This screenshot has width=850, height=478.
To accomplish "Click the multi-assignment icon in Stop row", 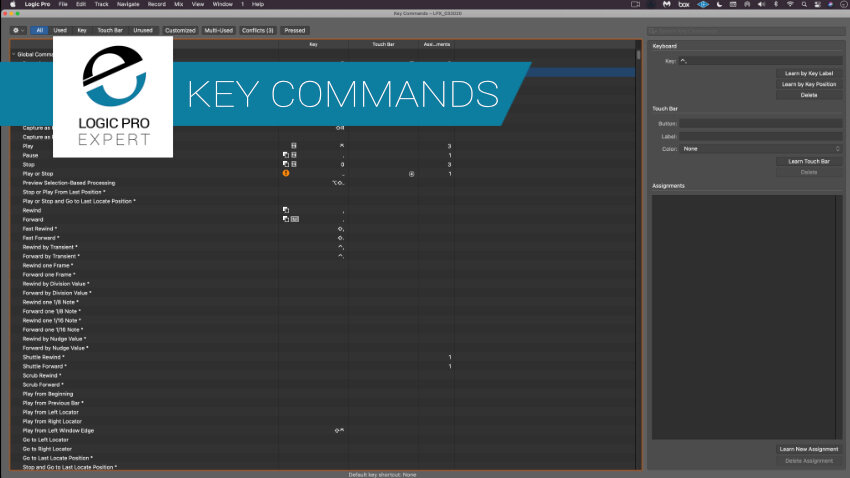I will (x=286, y=164).
